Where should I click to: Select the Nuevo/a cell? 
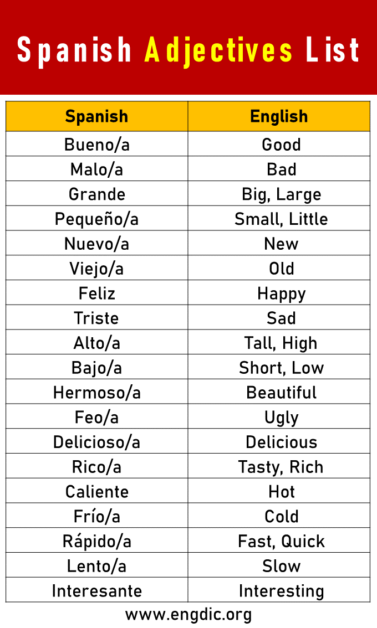tap(97, 244)
